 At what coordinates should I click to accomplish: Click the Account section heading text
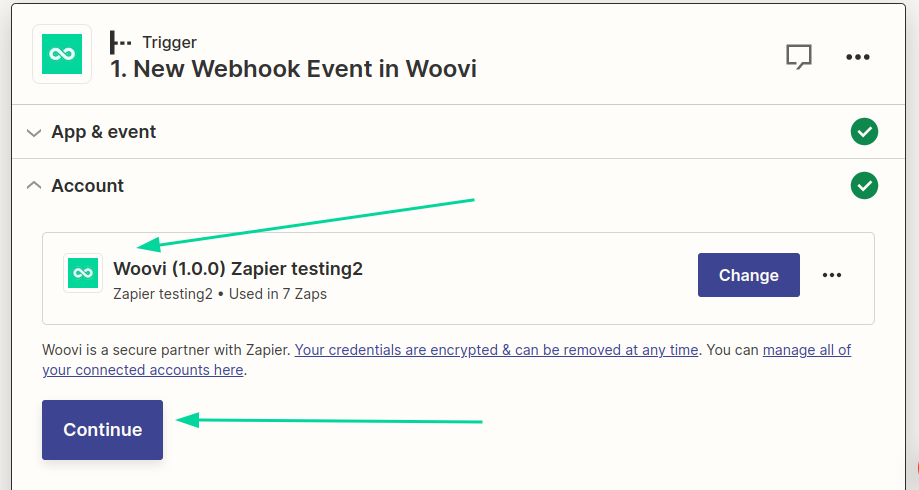pyautogui.click(x=88, y=185)
